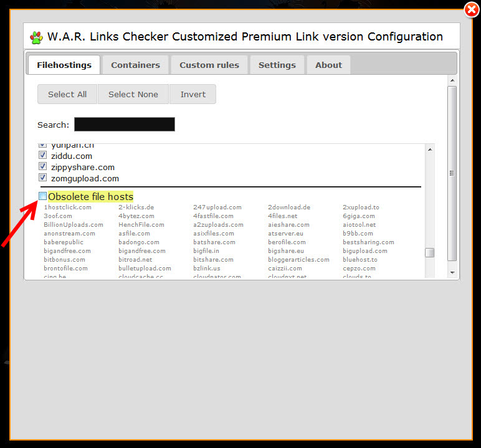Click the Invert selection button
The image size is (481, 448).
pyautogui.click(x=193, y=94)
